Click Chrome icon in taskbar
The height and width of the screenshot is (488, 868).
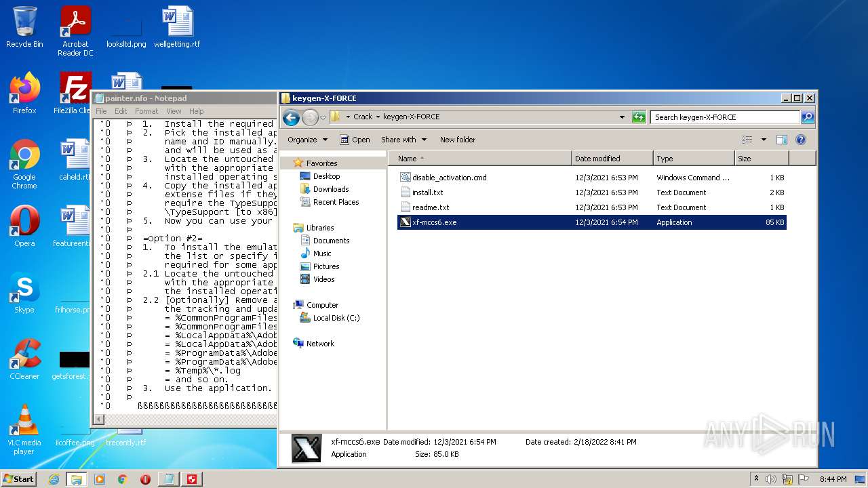tap(123, 479)
